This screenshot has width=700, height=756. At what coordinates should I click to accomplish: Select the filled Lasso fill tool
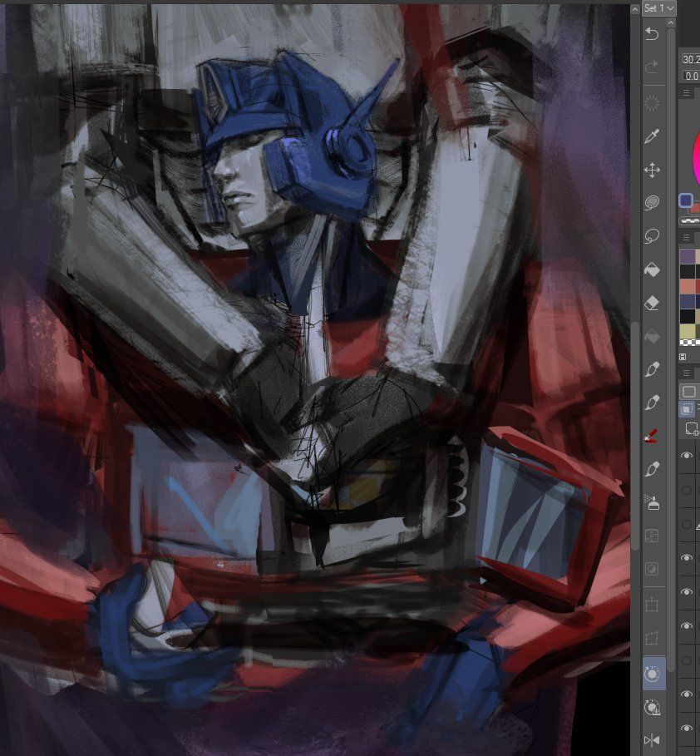point(652,203)
